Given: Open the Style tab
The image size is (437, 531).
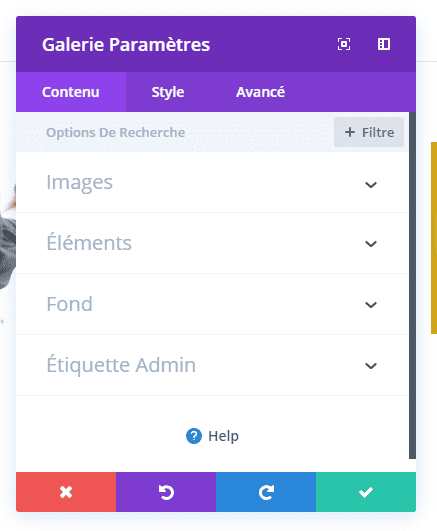Looking at the screenshot, I should (x=168, y=92).
